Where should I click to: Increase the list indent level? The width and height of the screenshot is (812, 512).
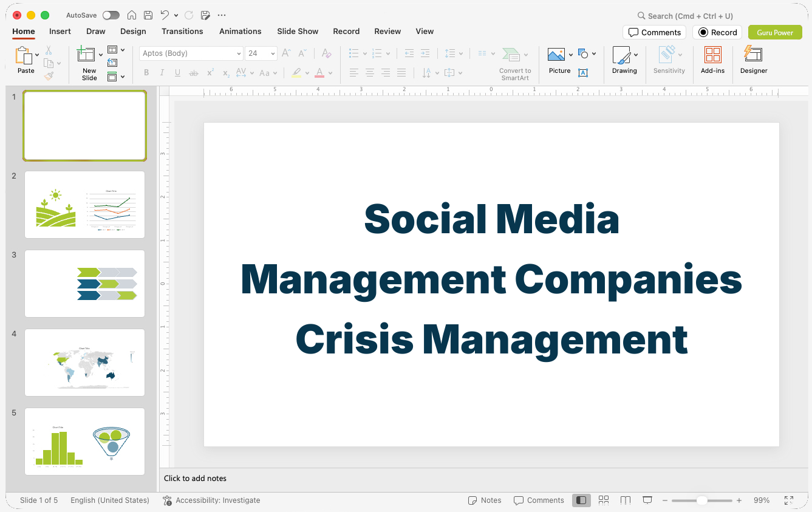pos(425,53)
